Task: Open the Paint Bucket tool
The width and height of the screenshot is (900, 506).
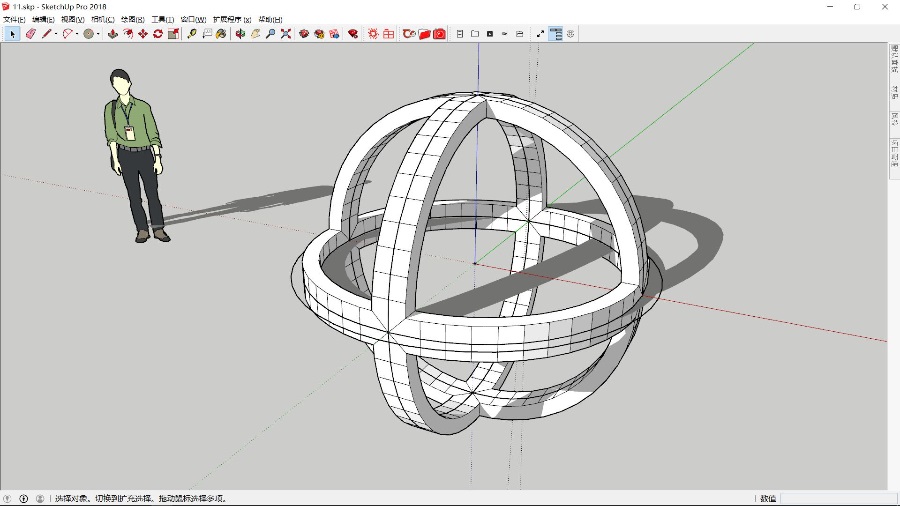Action: point(221,34)
